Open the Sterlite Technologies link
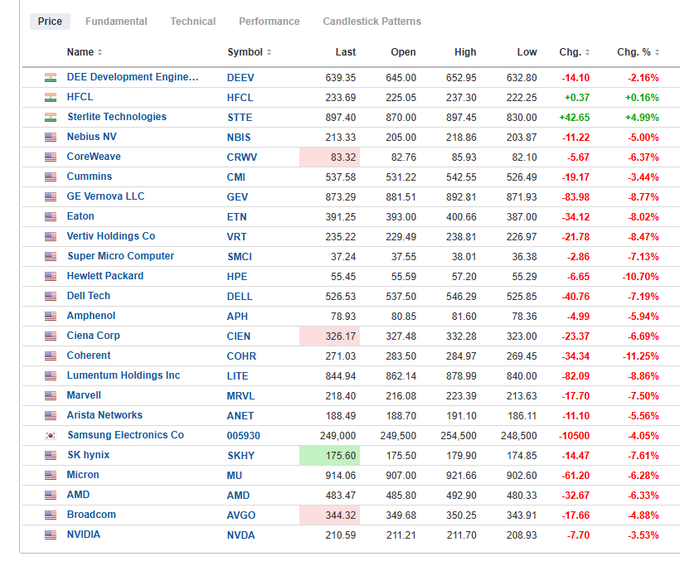This screenshot has width=680, height=571. 117,117
